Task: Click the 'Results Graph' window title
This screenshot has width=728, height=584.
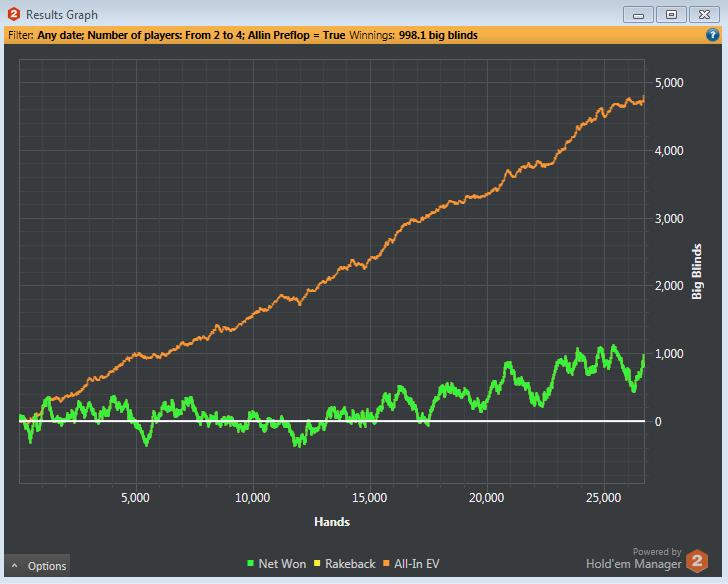Action: (62, 15)
